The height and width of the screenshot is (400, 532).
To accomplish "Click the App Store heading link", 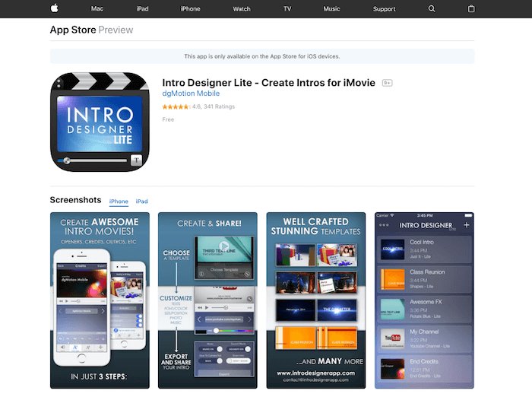I will [x=73, y=30].
